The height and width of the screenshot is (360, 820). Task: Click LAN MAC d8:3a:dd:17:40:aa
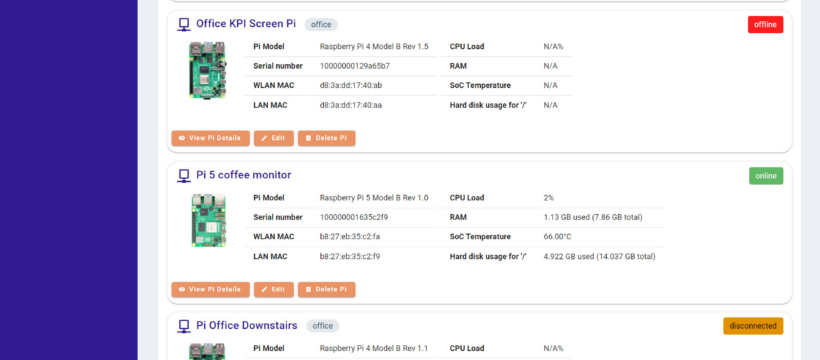pos(351,105)
